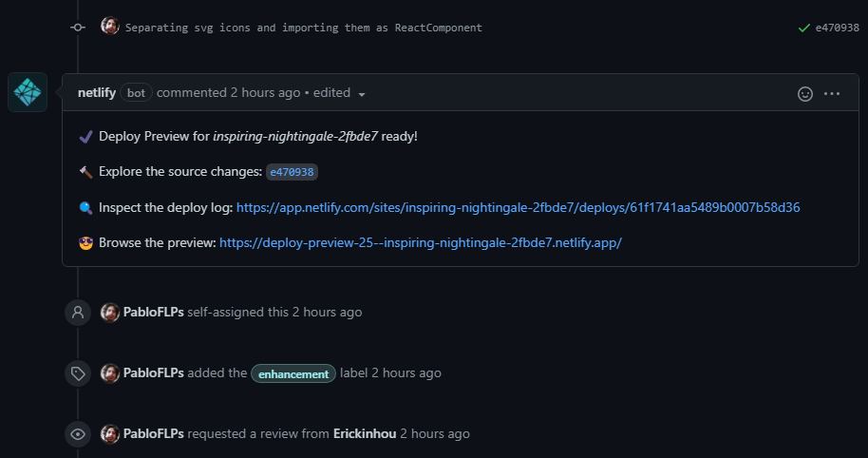Click the enhancement label badge

point(293,373)
